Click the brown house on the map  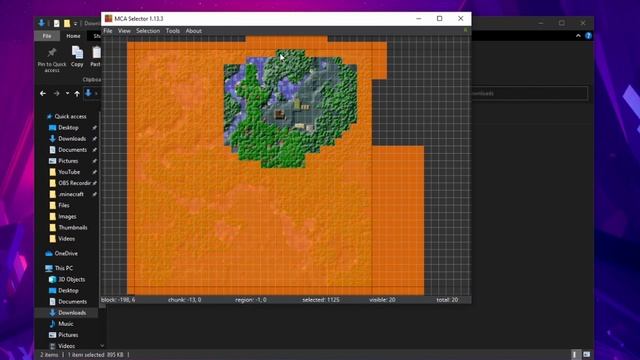(x=279, y=114)
